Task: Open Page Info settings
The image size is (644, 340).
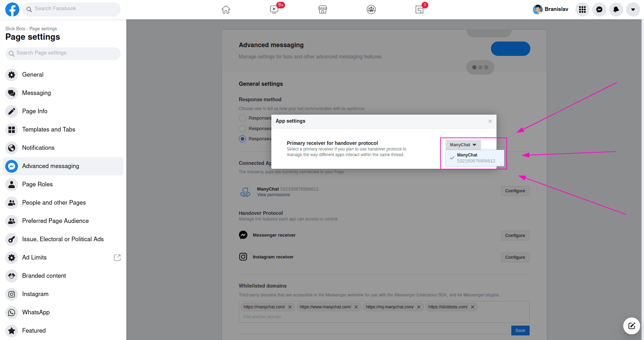Action: (x=63, y=111)
